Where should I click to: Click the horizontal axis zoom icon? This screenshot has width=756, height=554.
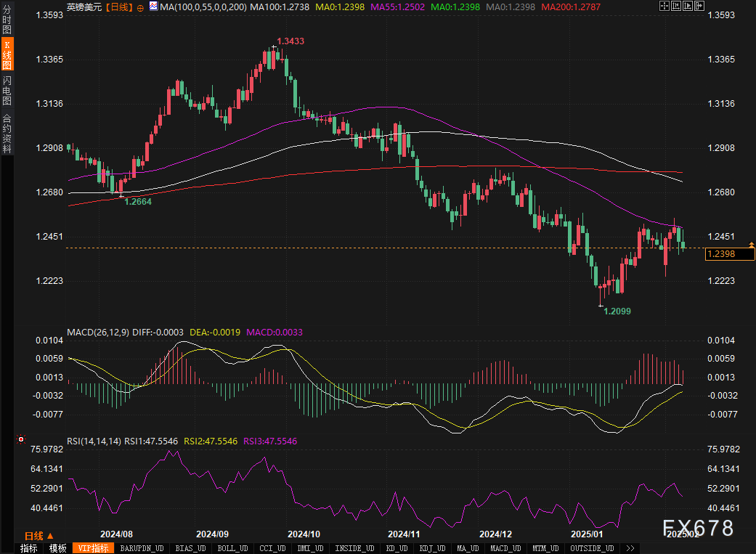(x=688, y=6)
